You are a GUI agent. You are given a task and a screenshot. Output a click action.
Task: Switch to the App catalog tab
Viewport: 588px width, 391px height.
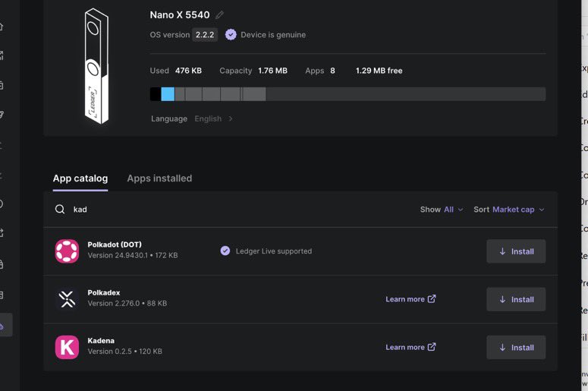click(x=80, y=178)
